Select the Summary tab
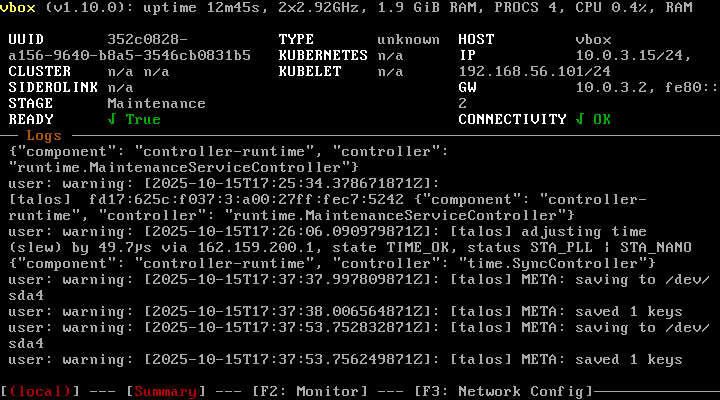The width and height of the screenshot is (720, 400). [x=166, y=391]
